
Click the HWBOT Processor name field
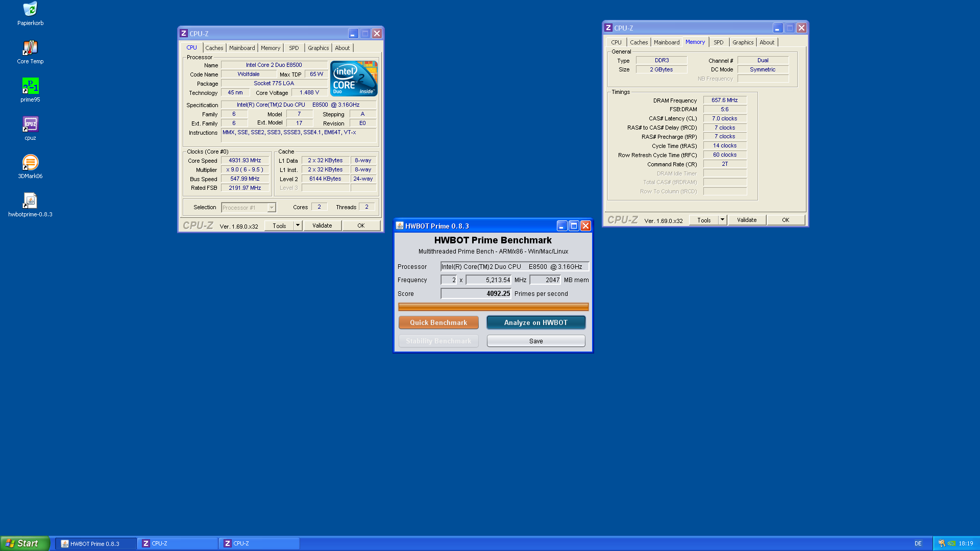[515, 266]
